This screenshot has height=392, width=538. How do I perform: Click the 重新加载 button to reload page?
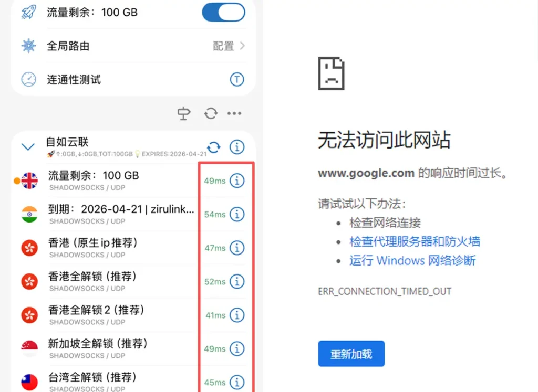pos(351,353)
